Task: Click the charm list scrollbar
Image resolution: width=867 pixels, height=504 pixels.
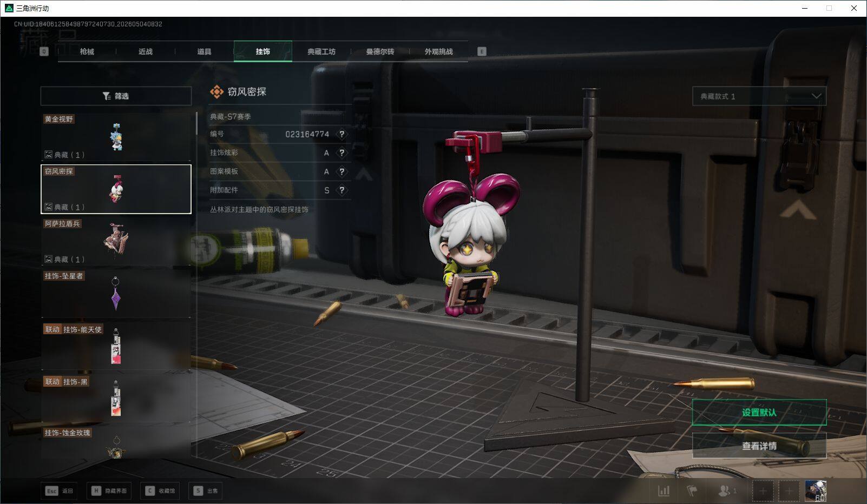Action: 196,123
